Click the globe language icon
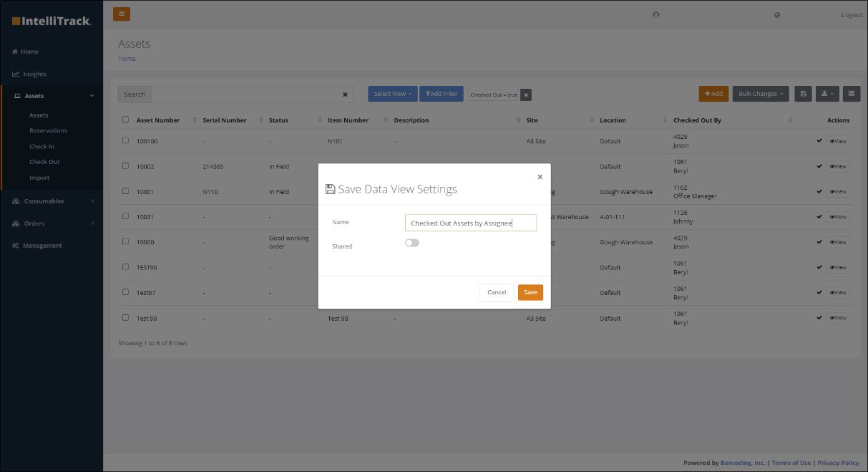 coord(777,14)
